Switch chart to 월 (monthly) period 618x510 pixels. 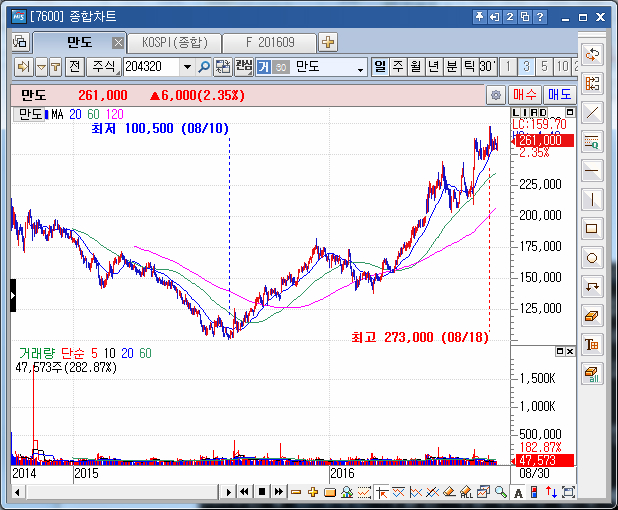(415, 67)
